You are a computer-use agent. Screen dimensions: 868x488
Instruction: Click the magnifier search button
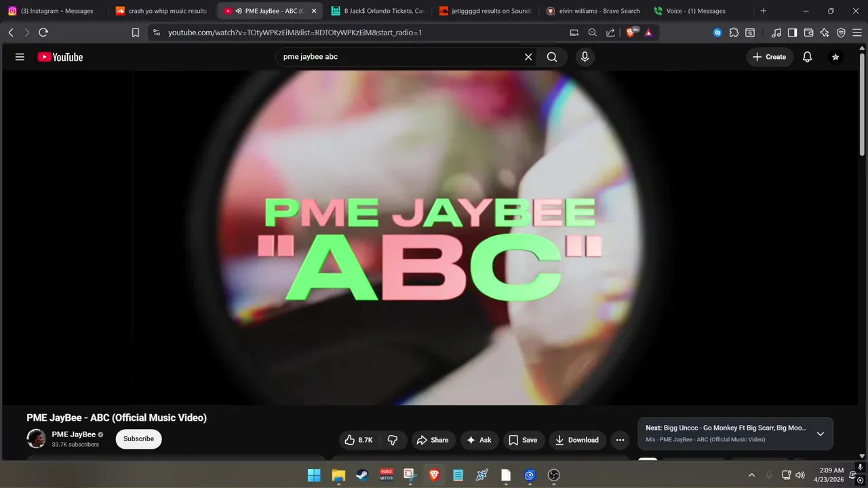552,57
